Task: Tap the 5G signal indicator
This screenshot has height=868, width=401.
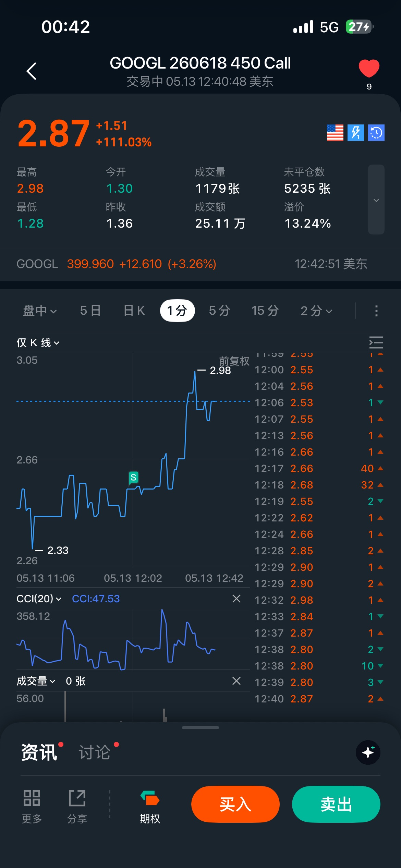Action: click(x=329, y=27)
